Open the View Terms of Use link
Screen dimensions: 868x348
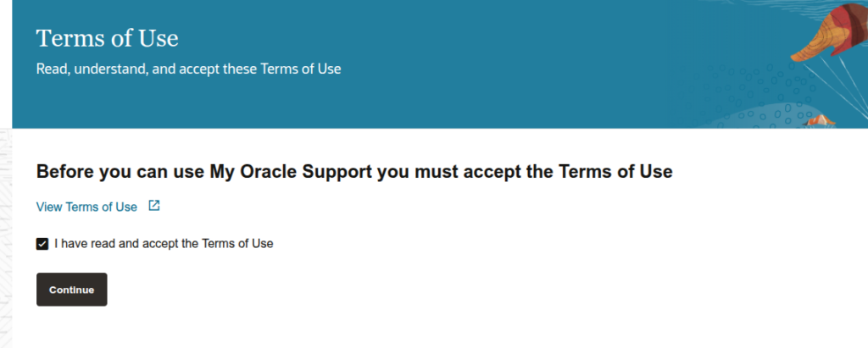(x=86, y=207)
